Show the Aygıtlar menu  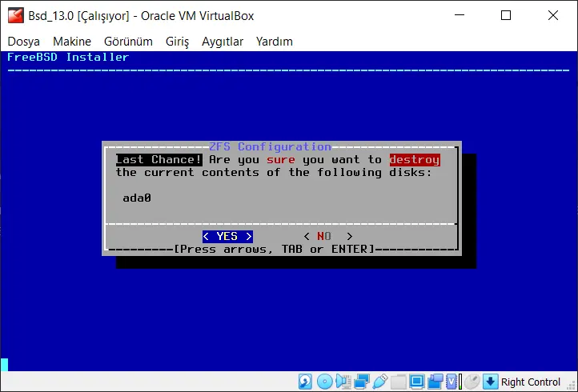tap(223, 41)
